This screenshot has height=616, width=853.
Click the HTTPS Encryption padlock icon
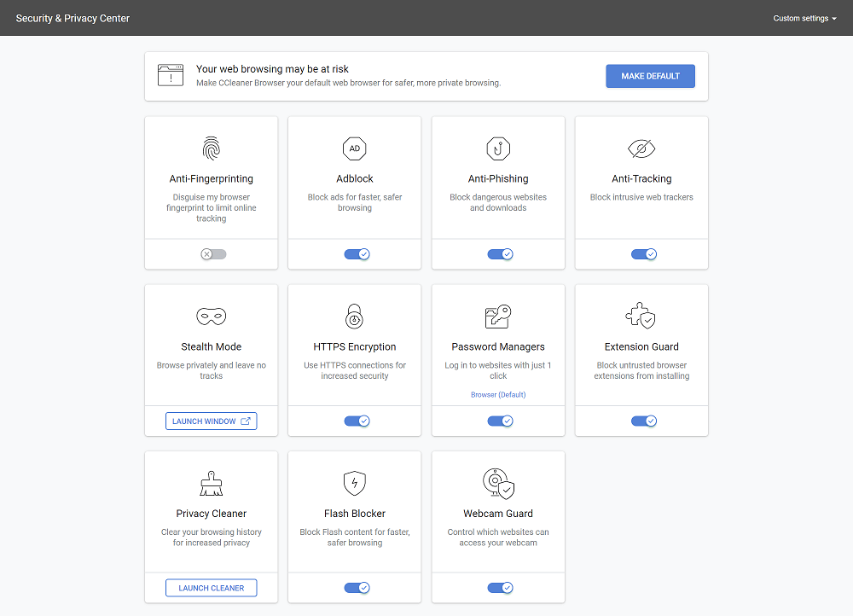(x=355, y=317)
